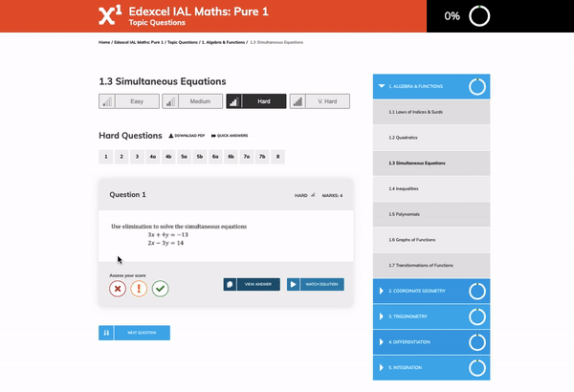Open topic 1.2 Quadratics in sidebar
This screenshot has height=392, width=574.
pyautogui.click(x=403, y=138)
